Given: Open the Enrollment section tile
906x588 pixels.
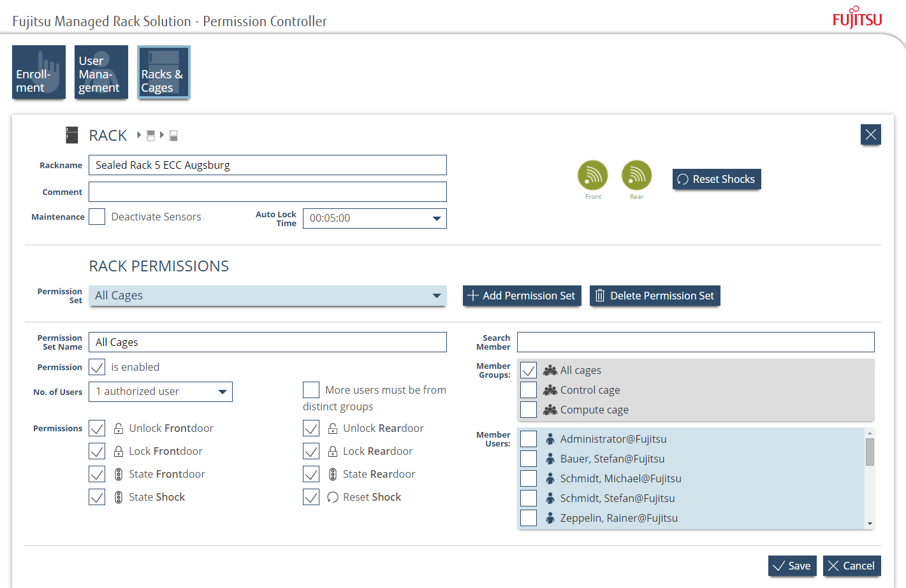Looking at the screenshot, I should coord(39,72).
